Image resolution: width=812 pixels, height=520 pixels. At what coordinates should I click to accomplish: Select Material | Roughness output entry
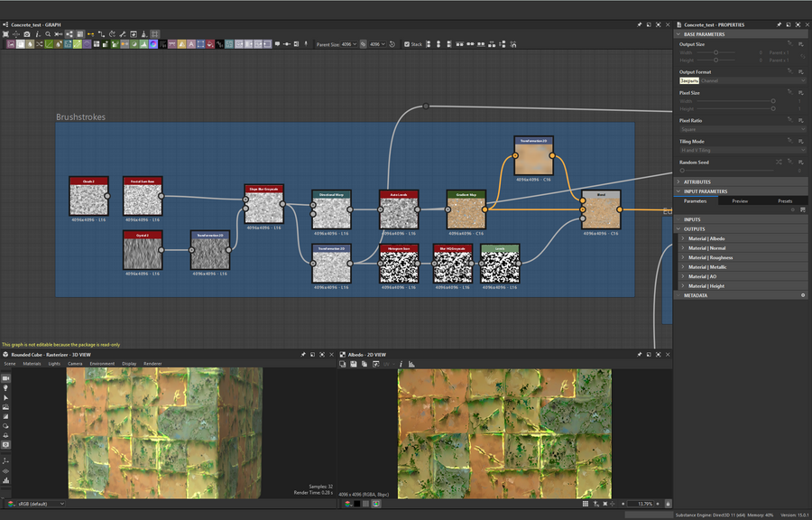point(710,257)
